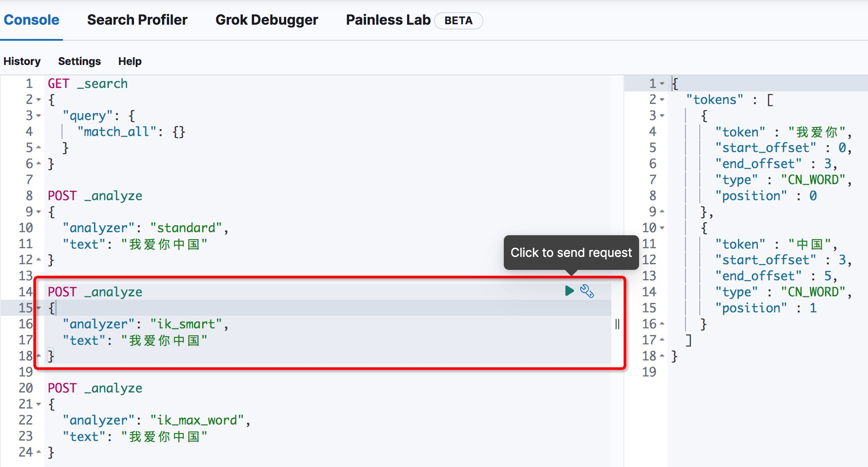Toggle fold arrow at response line 18
The image size is (868, 467).
click(662, 356)
